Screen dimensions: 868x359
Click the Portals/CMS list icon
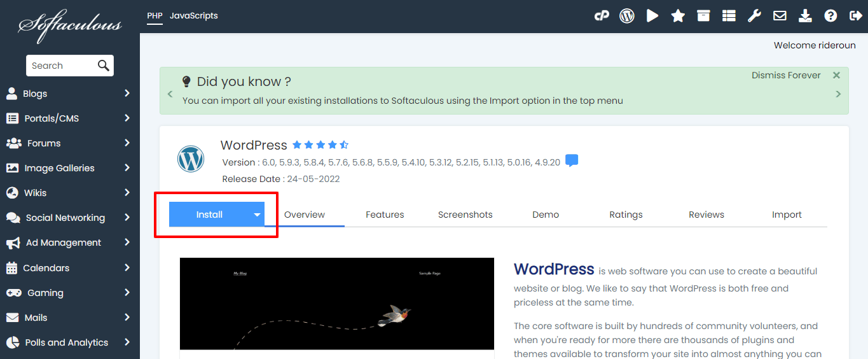click(x=12, y=118)
